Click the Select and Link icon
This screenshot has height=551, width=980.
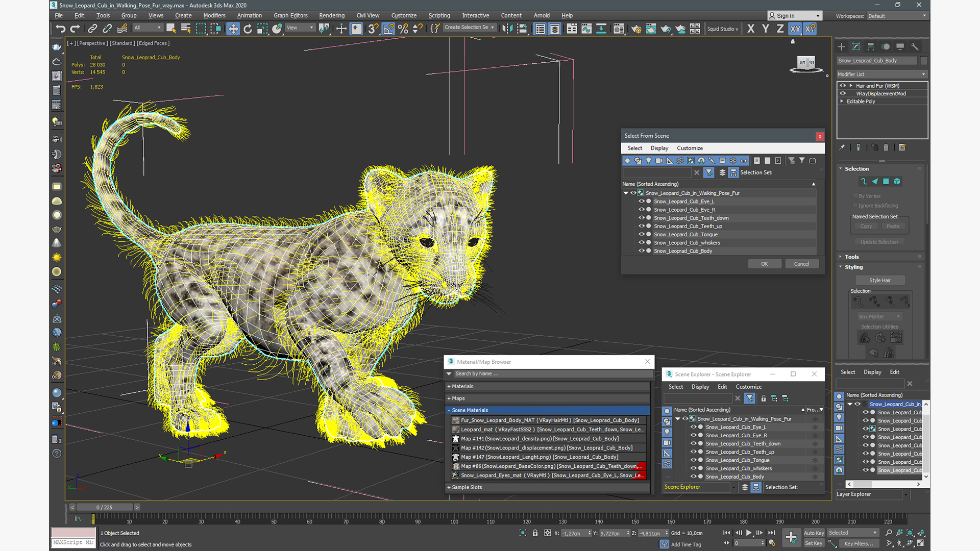[93, 29]
